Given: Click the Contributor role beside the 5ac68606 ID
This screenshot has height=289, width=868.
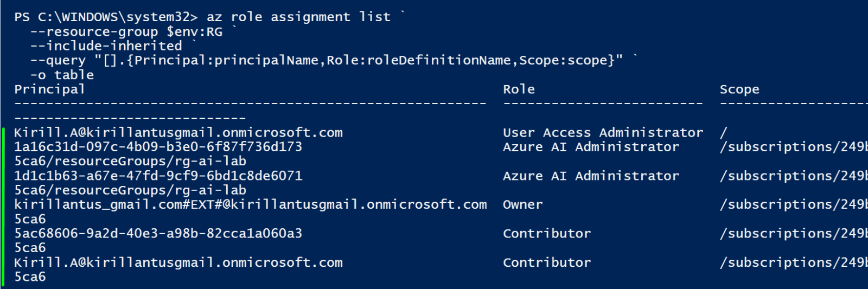Looking at the screenshot, I should point(547,234).
